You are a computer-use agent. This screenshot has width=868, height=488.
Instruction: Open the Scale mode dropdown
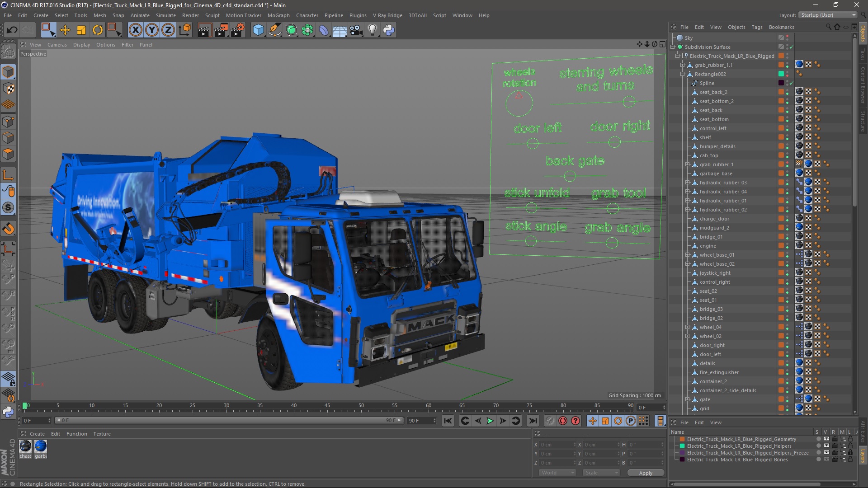pyautogui.click(x=601, y=473)
